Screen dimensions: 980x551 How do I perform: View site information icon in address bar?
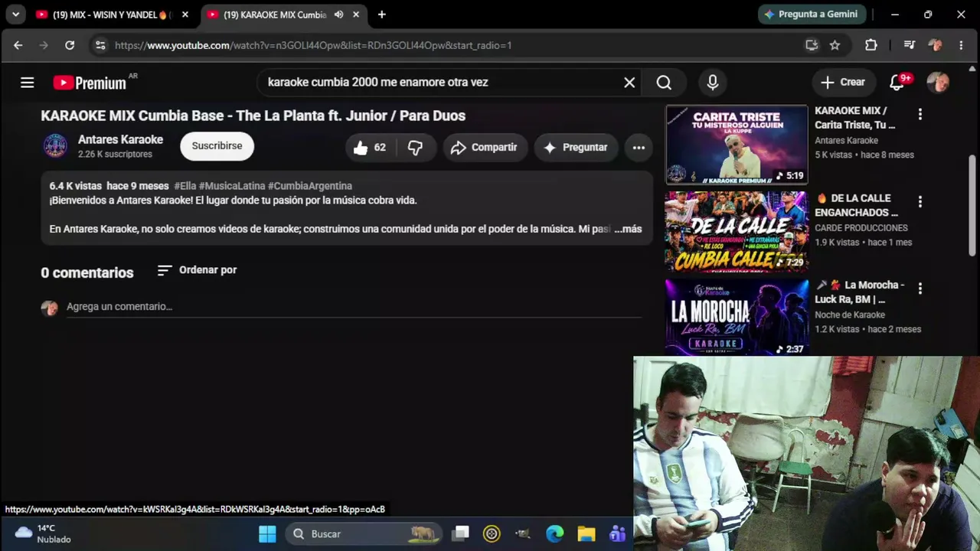pos(100,45)
